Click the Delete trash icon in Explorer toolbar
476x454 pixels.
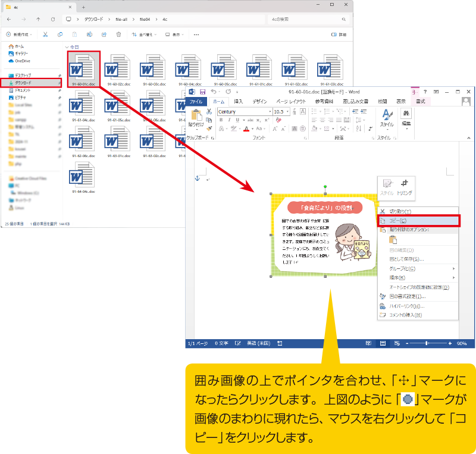tap(119, 35)
